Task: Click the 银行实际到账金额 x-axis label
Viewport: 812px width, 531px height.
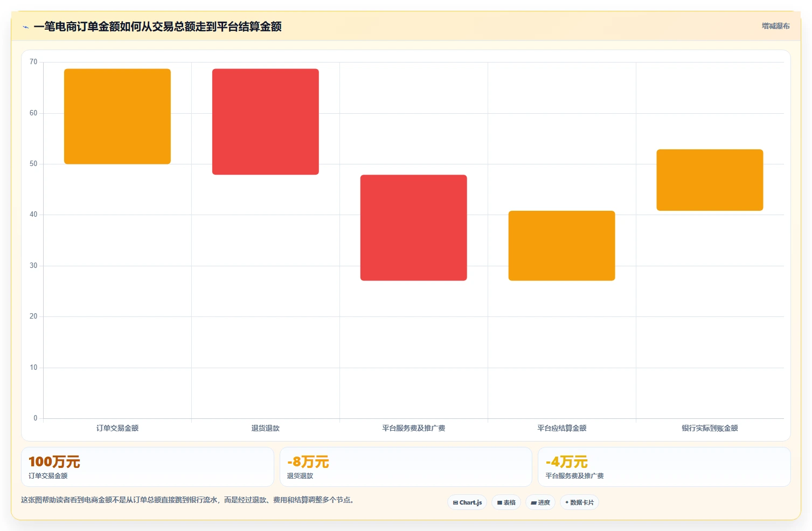Action: click(710, 428)
